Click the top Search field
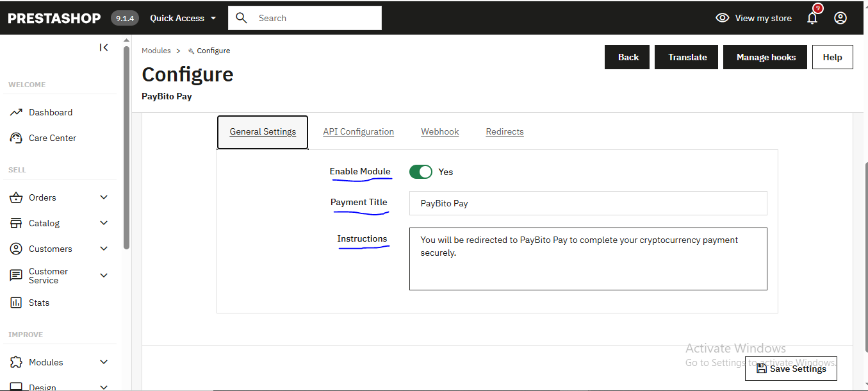The width and height of the screenshot is (868, 391). coord(305,18)
